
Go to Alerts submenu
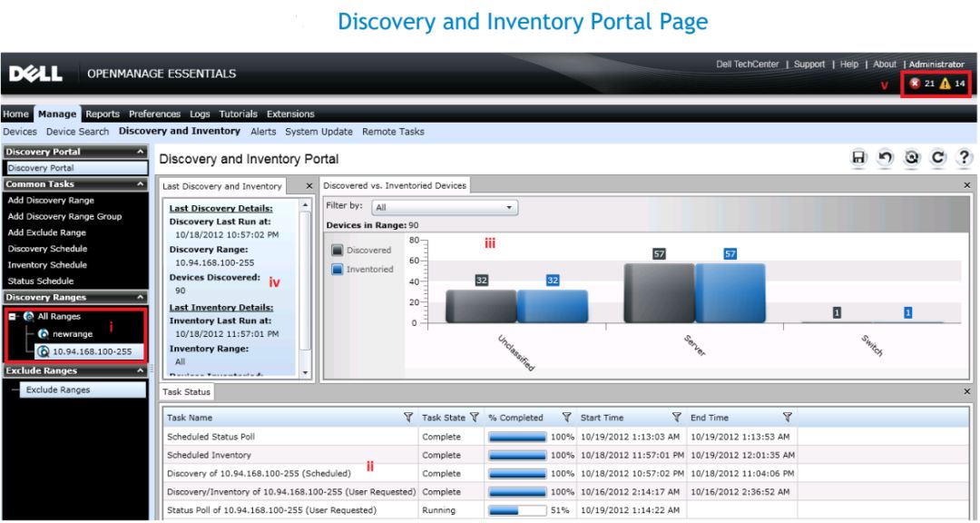(263, 132)
